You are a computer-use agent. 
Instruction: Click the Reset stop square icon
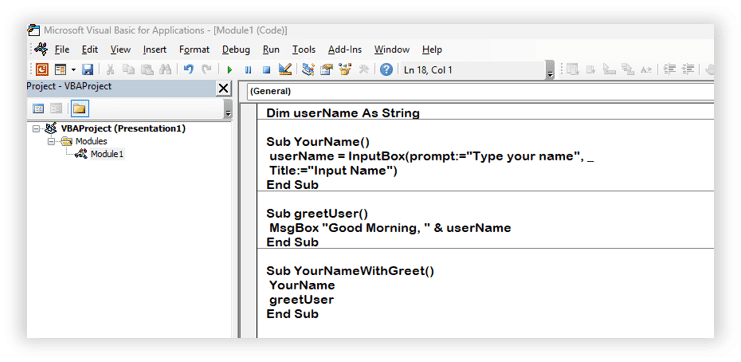point(267,70)
